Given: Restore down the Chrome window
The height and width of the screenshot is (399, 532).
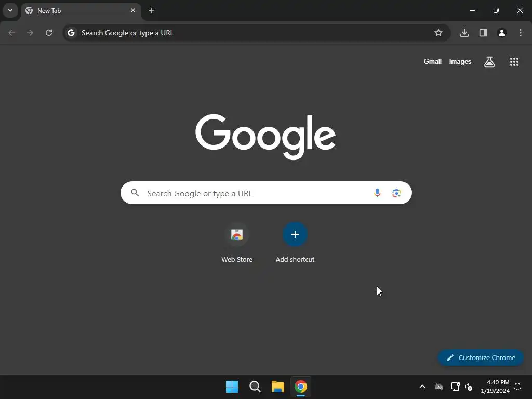Looking at the screenshot, I should click(x=496, y=10).
